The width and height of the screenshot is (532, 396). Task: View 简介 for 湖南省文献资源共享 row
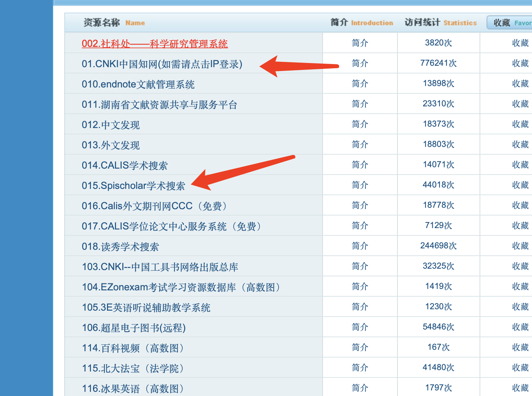(360, 104)
